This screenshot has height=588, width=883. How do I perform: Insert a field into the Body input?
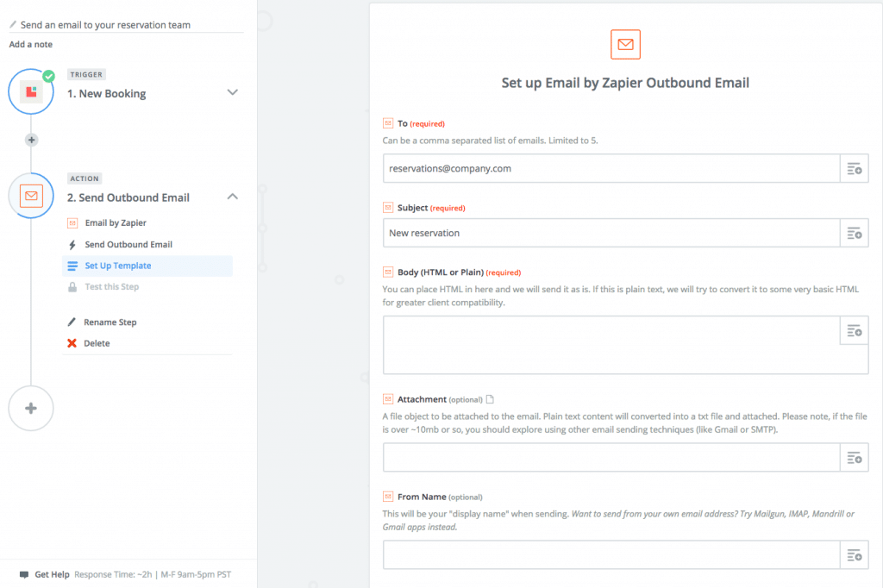pyautogui.click(x=854, y=330)
